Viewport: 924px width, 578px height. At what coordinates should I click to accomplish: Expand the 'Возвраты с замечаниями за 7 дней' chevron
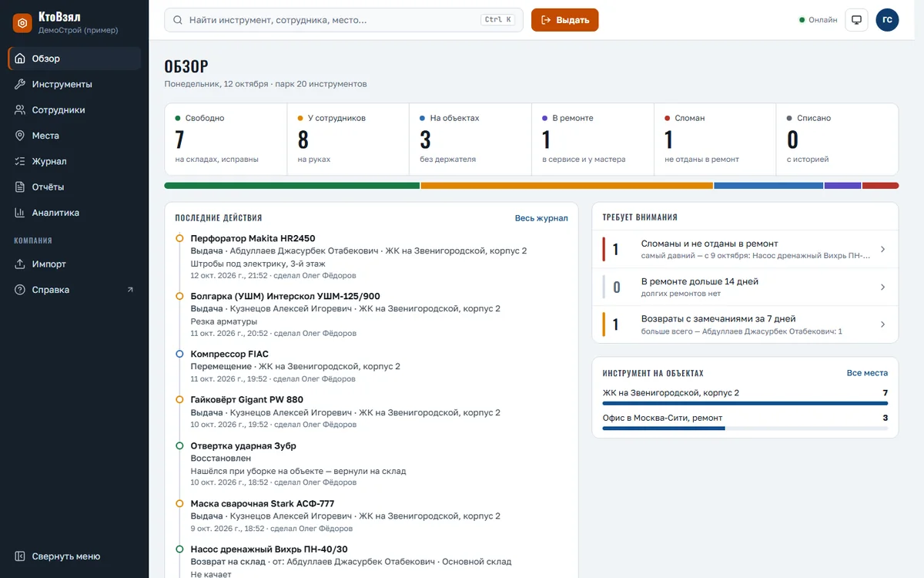point(883,324)
